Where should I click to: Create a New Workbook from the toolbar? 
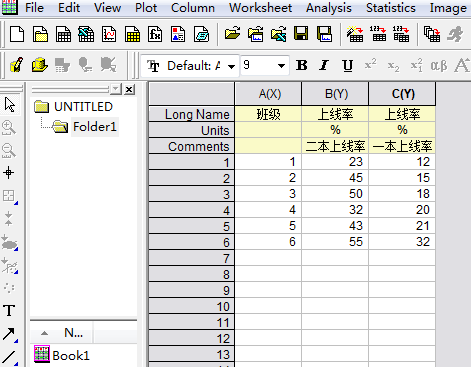[63, 34]
